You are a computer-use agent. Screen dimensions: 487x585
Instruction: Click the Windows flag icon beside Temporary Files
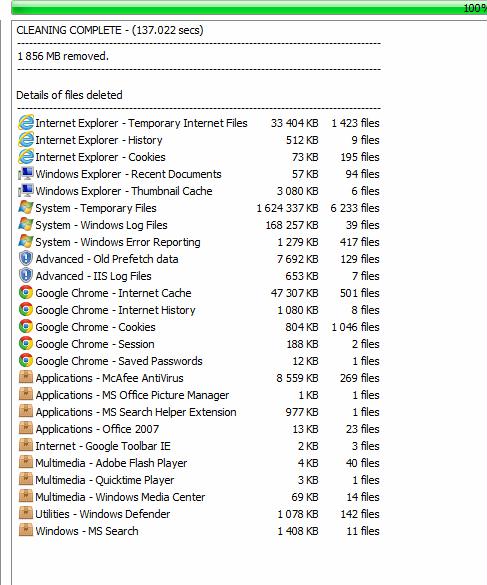pyautogui.click(x=26, y=208)
